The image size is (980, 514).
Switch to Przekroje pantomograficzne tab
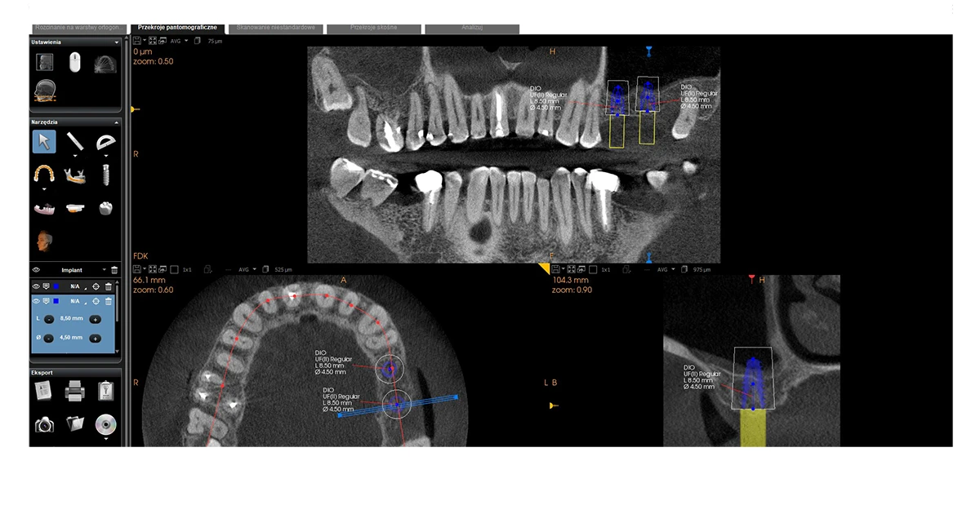[177, 28]
